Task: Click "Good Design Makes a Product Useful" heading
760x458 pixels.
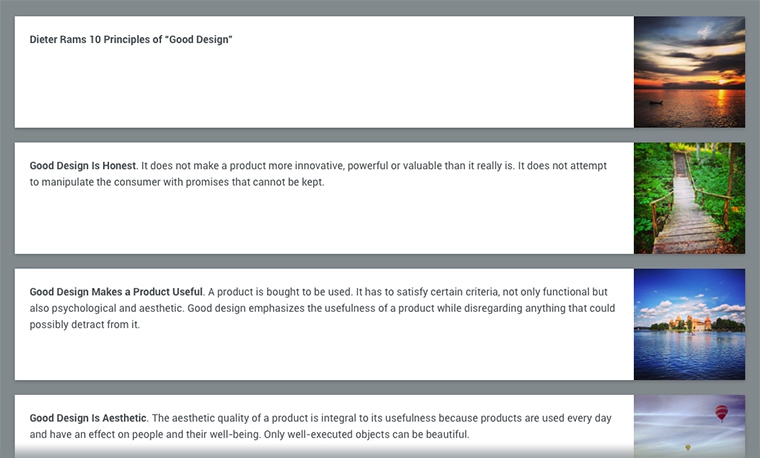Action: tap(116, 292)
